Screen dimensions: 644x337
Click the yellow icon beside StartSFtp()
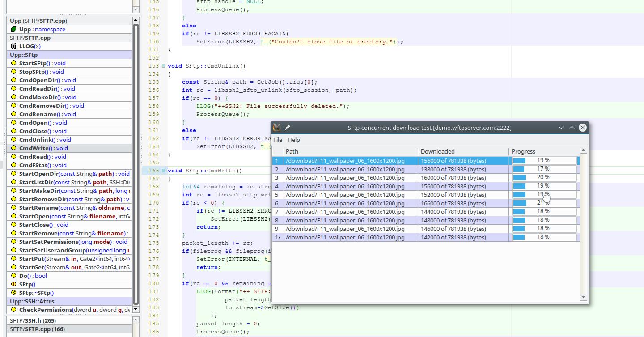(13, 63)
